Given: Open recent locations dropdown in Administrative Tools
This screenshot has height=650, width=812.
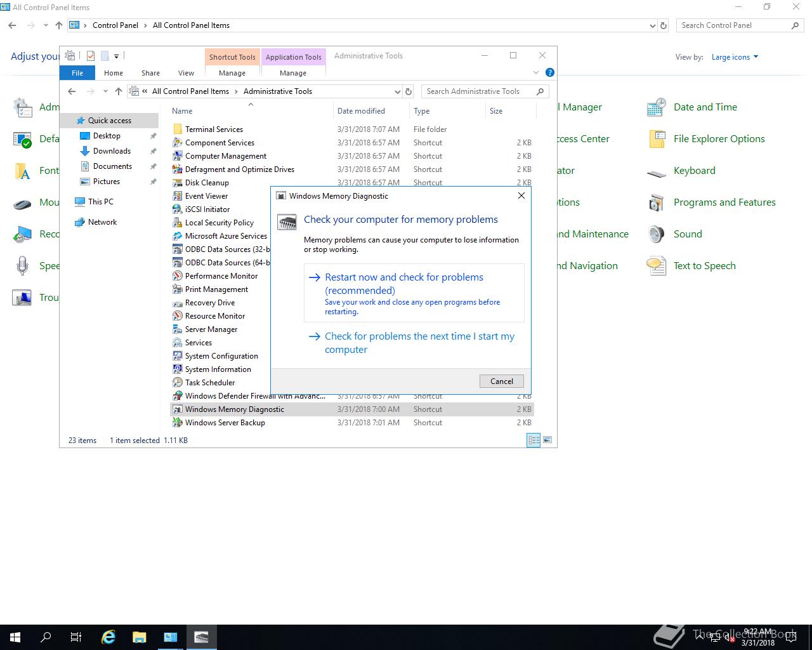Looking at the screenshot, I should coord(104,91).
